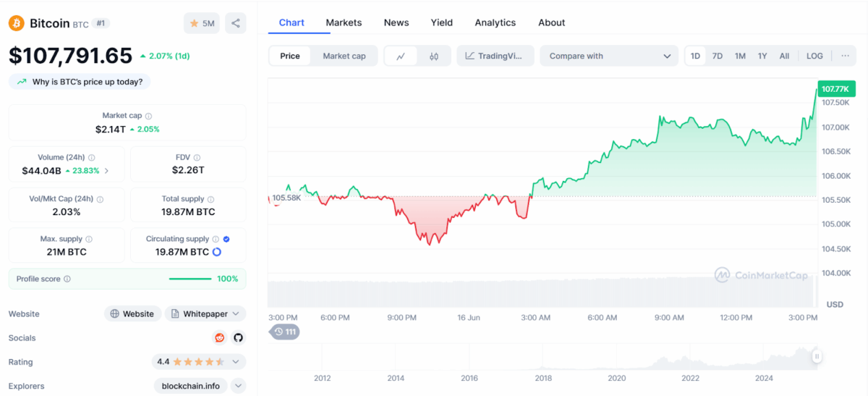This screenshot has width=868, height=396.
Task: Click the 105.58K baseline label
Action: pyautogui.click(x=286, y=197)
